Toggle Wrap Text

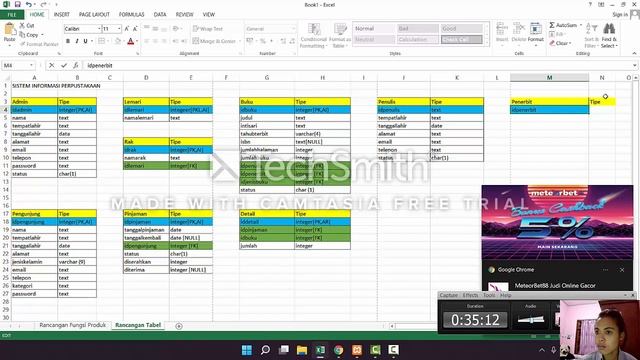tap(208, 29)
